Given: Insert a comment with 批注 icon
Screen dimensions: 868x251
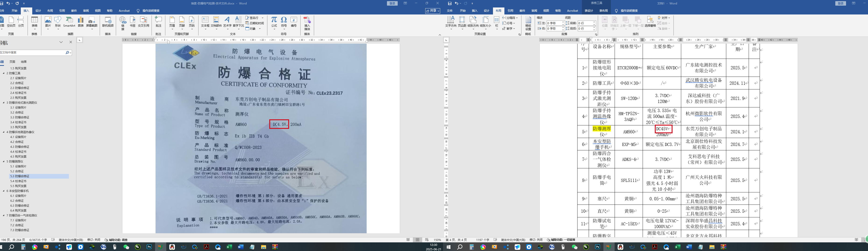Looking at the screenshot, I should [x=158, y=22].
